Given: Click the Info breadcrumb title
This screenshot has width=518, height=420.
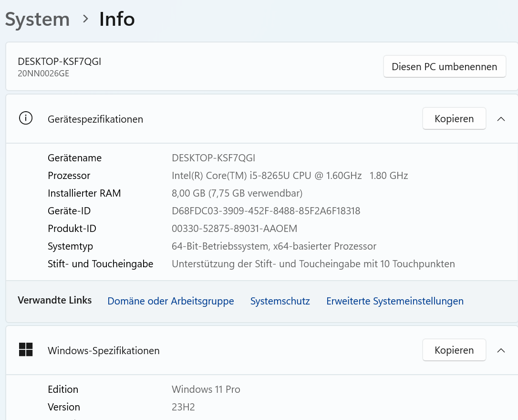Looking at the screenshot, I should coord(117,19).
